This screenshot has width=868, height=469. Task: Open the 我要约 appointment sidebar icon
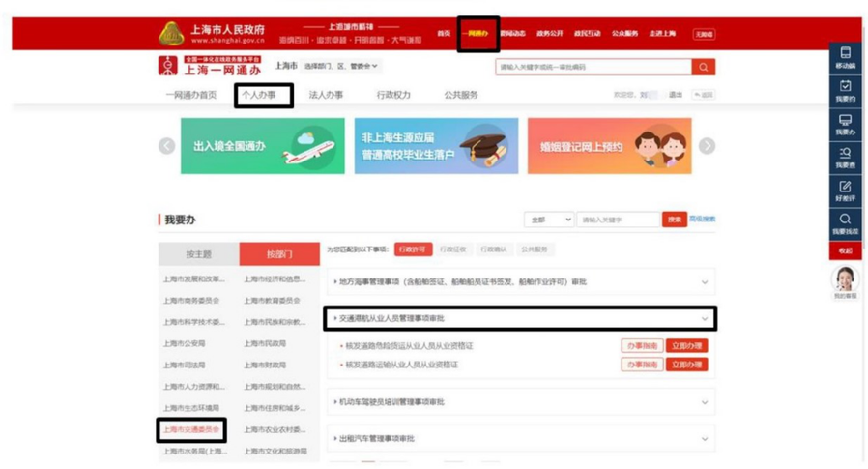[x=846, y=91]
